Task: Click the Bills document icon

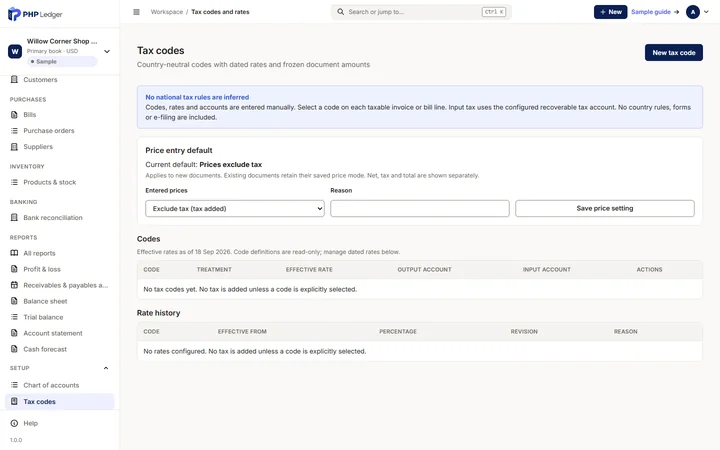Action: coord(14,114)
